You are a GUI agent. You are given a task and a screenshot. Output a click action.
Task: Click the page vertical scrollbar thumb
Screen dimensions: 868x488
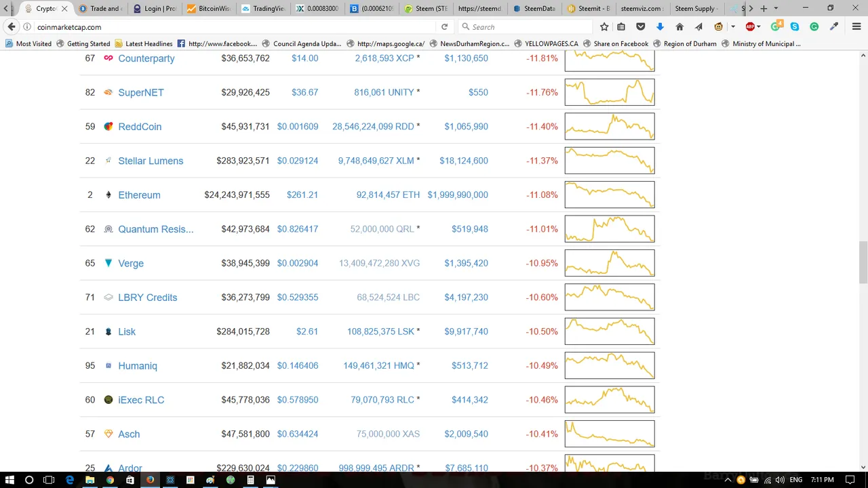point(863,262)
